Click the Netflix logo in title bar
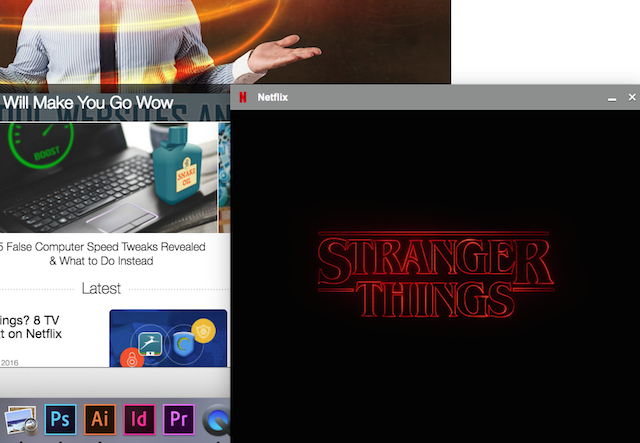Viewport: 640px width, 443px height. [x=243, y=97]
